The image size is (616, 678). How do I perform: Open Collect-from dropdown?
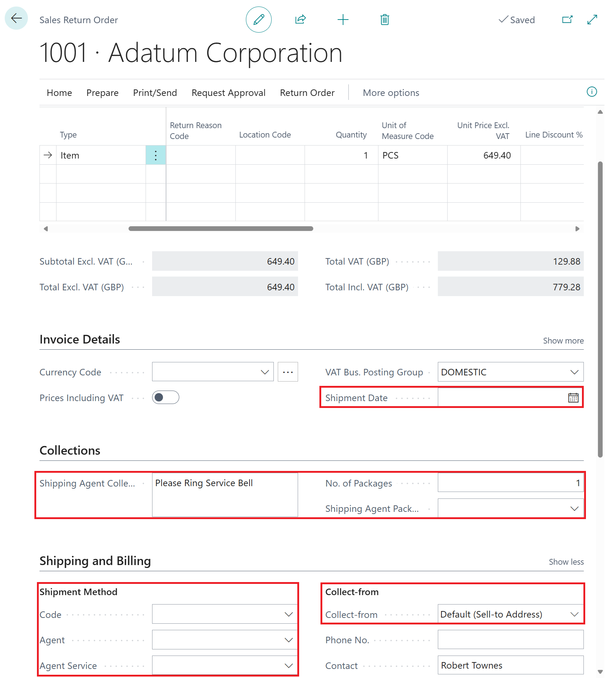click(x=574, y=614)
